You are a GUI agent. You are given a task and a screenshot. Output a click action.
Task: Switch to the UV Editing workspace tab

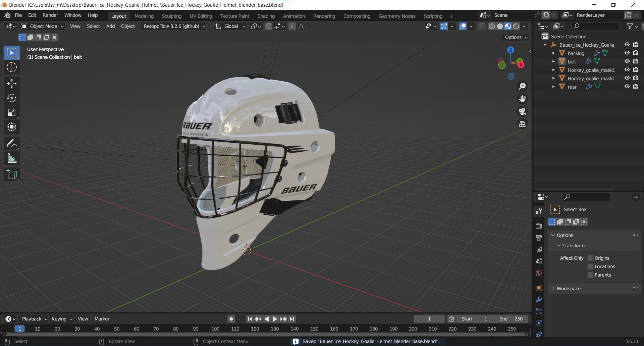tap(201, 16)
